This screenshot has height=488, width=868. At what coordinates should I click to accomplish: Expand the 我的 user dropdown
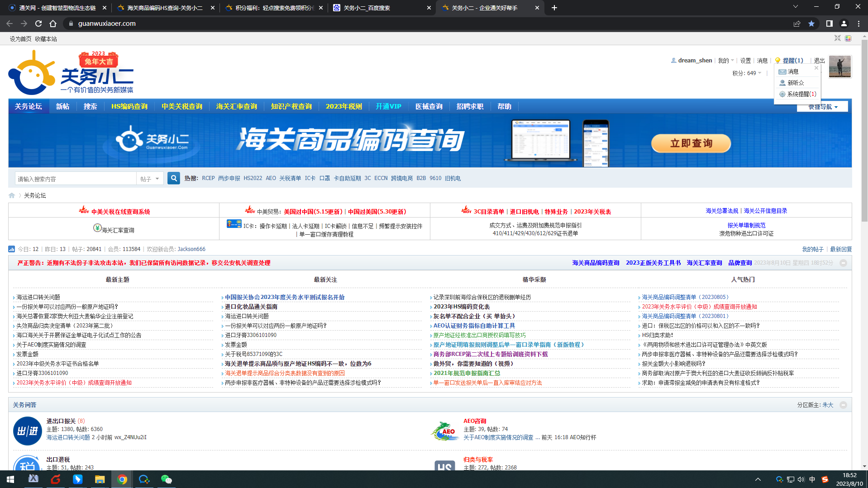click(726, 60)
